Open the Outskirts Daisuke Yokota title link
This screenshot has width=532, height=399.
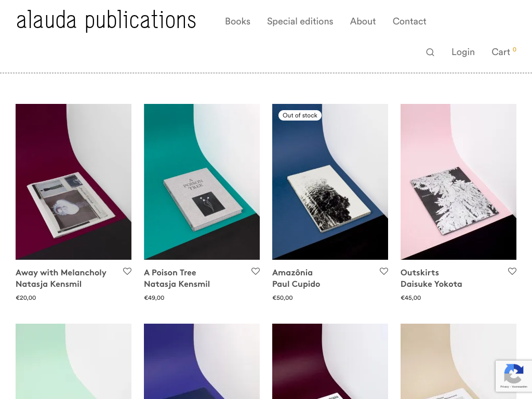[431, 278]
